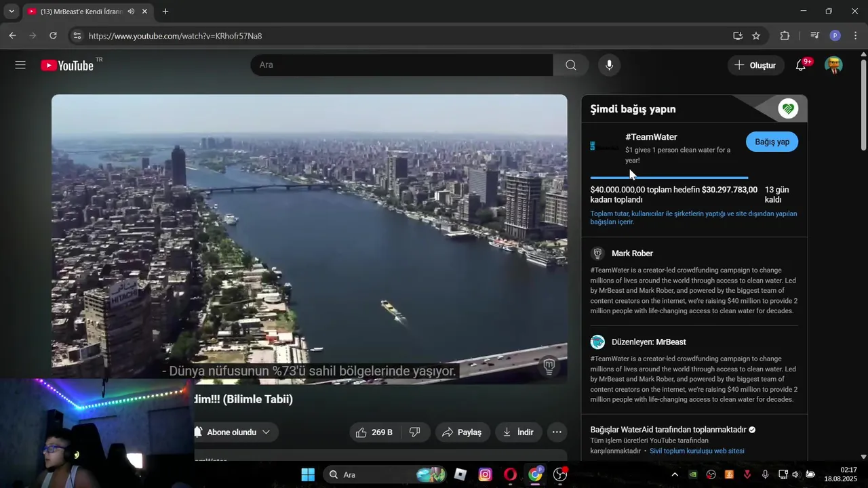This screenshot has height=488, width=868.
Task: Open the YouTube account avatar menu
Action: tap(833, 65)
